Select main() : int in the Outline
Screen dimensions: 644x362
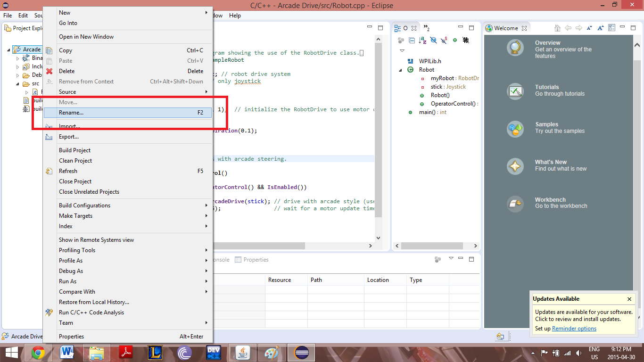(x=432, y=112)
